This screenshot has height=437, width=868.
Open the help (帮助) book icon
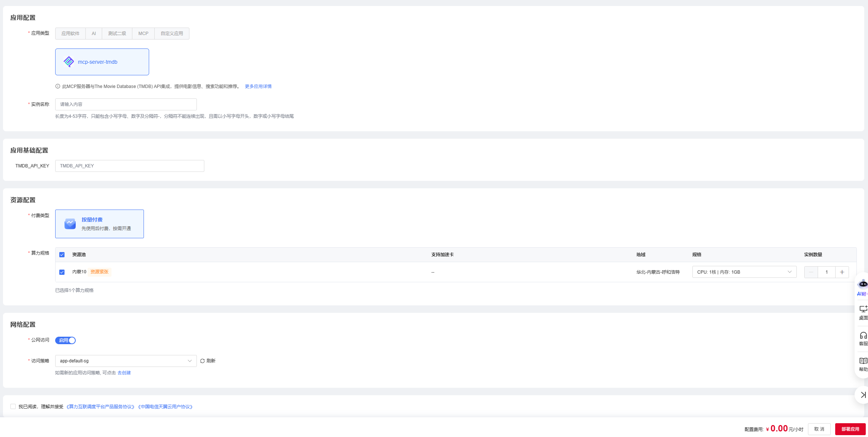click(x=863, y=361)
